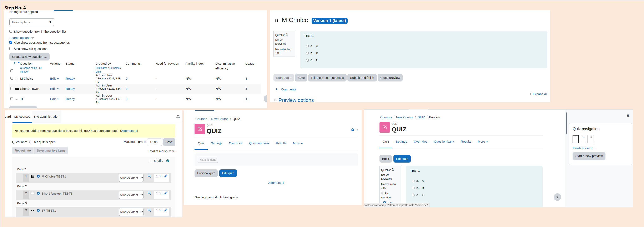Click the Preview window vertical scrollbar
The image size is (644, 227).
(x=566, y=123)
